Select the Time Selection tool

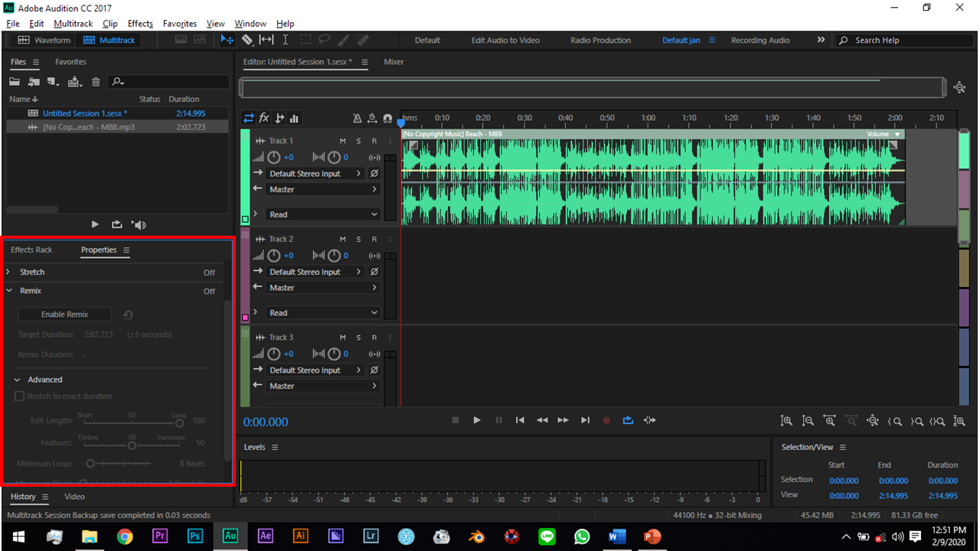point(286,40)
